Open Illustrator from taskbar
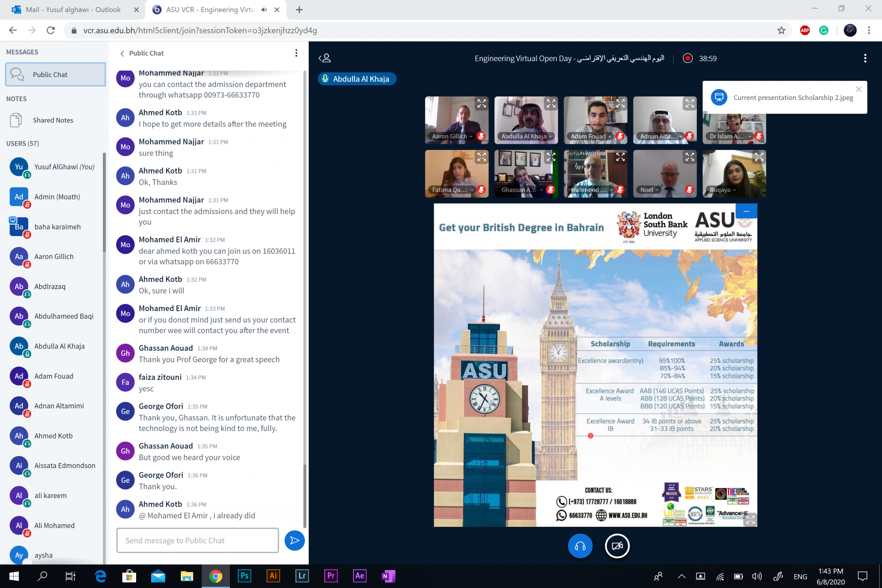Viewport: 882px width, 588px height. click(x=273, y=576)
